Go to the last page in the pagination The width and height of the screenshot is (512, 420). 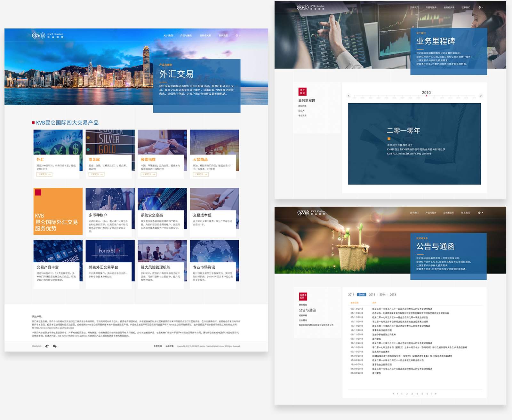click(436, 394)
